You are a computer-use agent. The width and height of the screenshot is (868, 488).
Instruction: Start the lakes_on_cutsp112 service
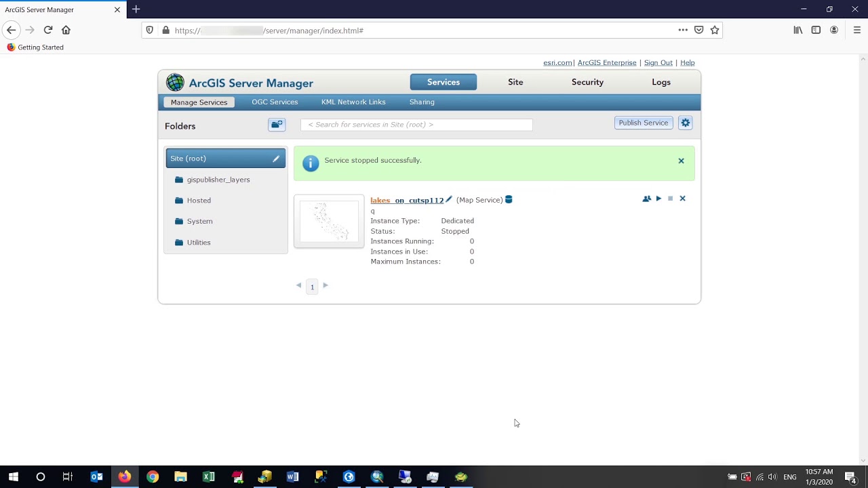tap(658, 199)
